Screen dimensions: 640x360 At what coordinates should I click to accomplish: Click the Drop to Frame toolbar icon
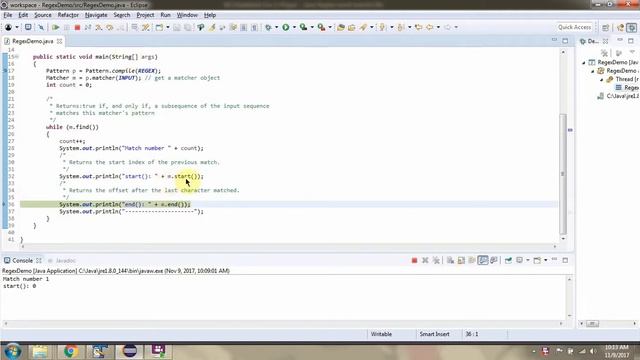(x=134, y=27)
